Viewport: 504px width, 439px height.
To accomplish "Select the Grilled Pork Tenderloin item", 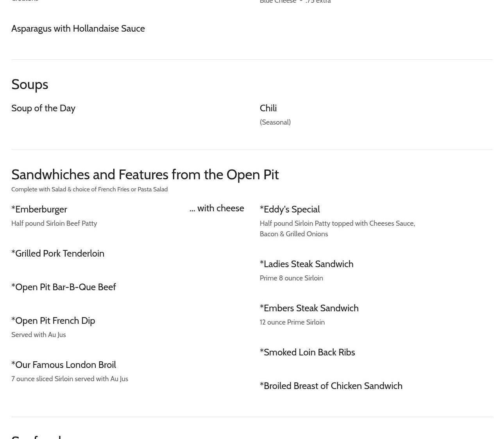I will click(x=58, y=253).
